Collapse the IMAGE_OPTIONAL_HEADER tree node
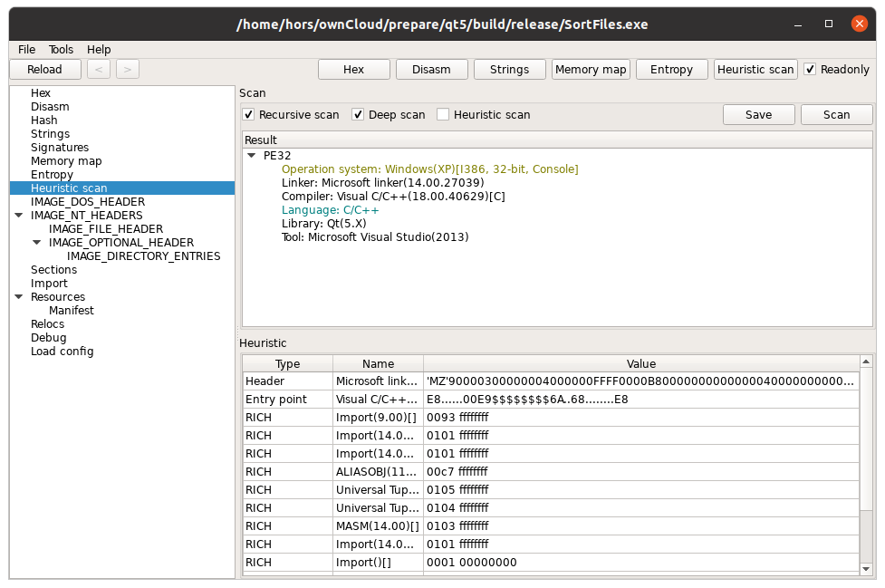The width and height of the screenshot is (885, 588). (x=37, y=243)
